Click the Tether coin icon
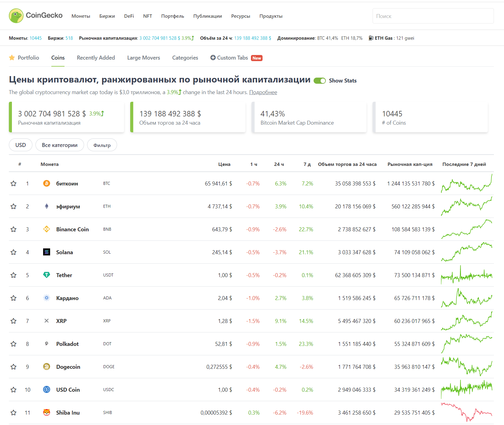This screenshot has width=504, height=425. [x=46, y=275]
